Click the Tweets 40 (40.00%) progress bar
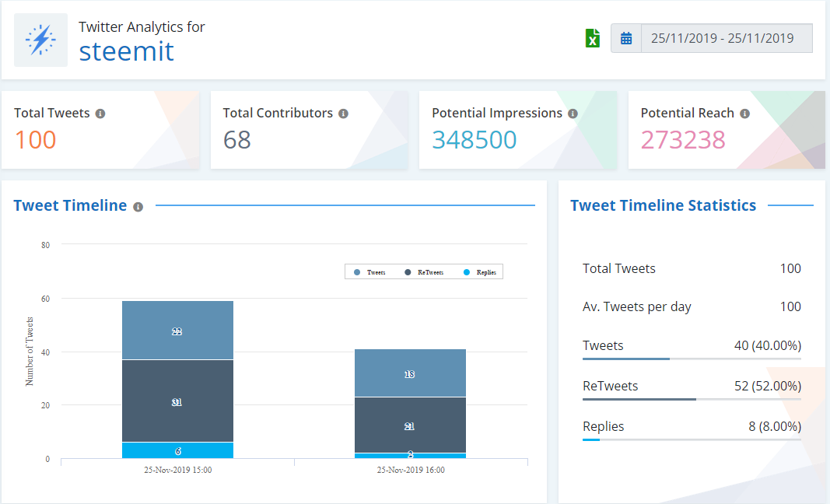 pos(692,359)
